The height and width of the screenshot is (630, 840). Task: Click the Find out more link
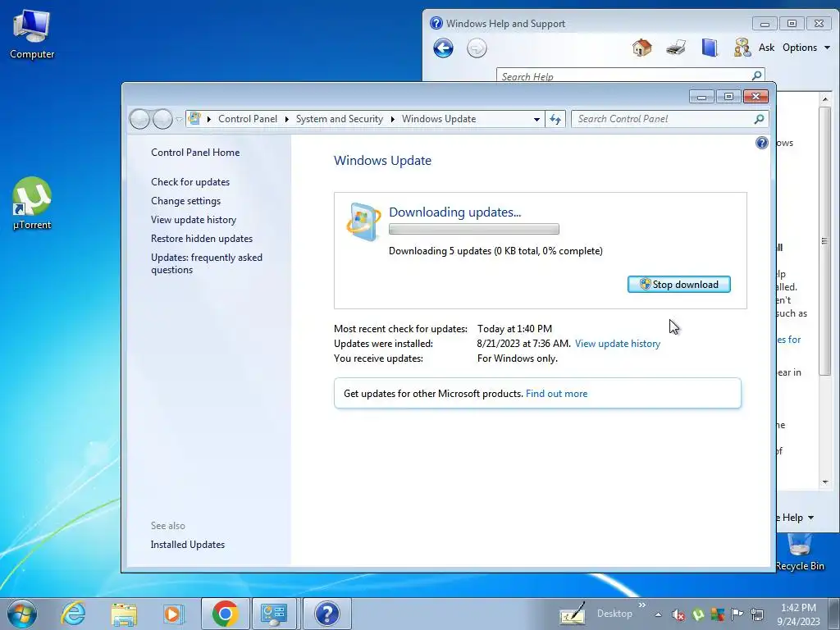point(556,393)
